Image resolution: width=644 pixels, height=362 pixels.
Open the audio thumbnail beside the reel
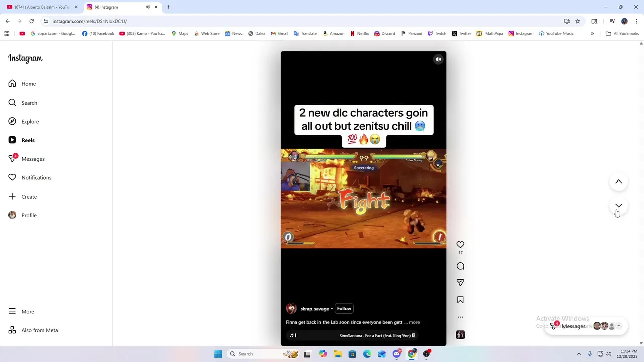coord(460,335)
